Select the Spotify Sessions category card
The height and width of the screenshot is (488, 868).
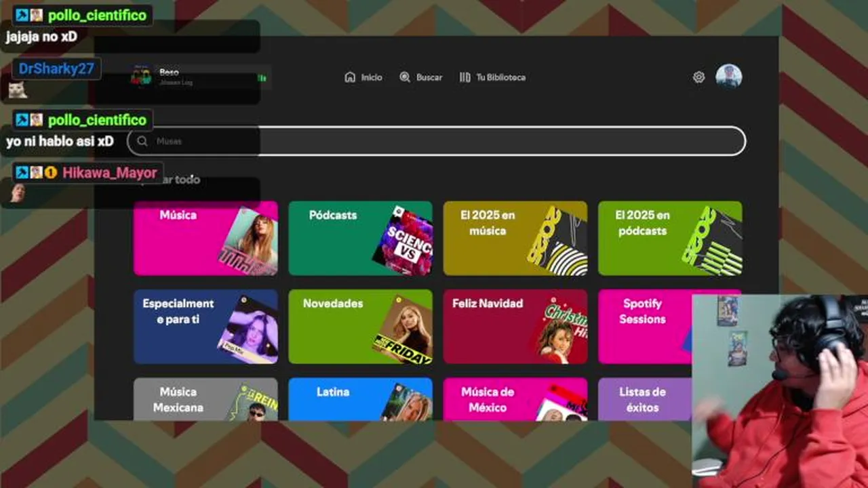click(x=644, y=327)
